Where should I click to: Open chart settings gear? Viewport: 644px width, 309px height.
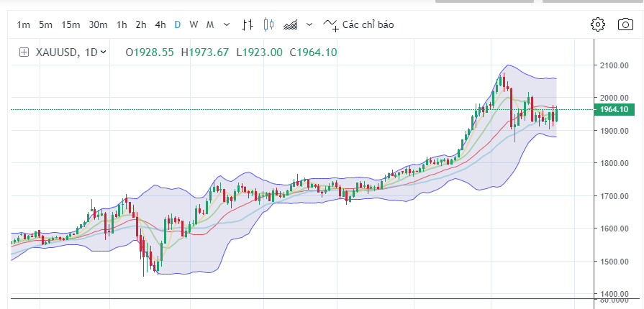[x=597, y=24]
